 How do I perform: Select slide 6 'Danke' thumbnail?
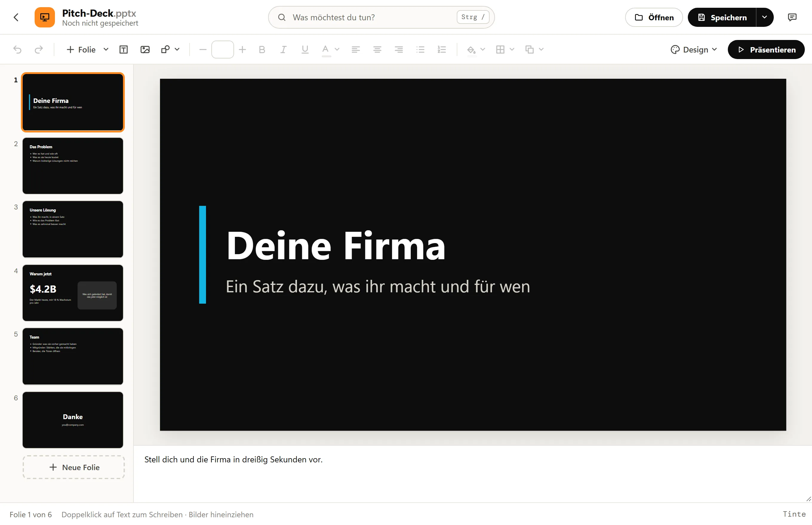[x=73, y=420]
